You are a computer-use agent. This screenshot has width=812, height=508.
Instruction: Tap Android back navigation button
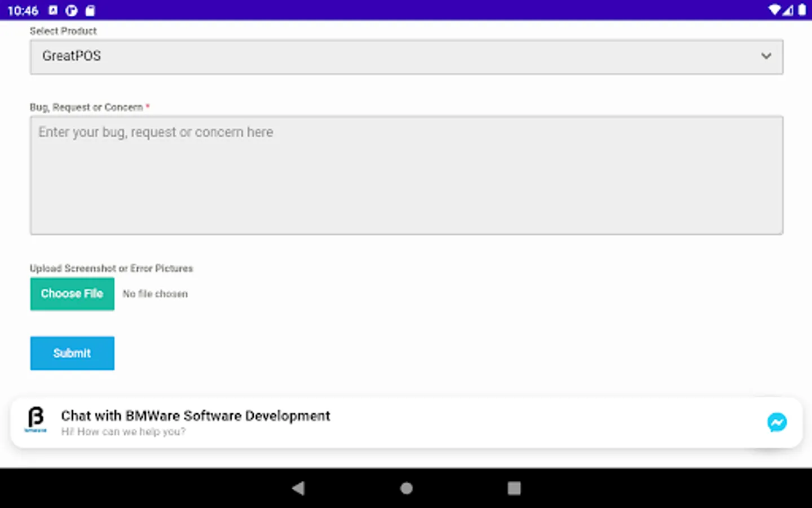(x=298, y=488)
